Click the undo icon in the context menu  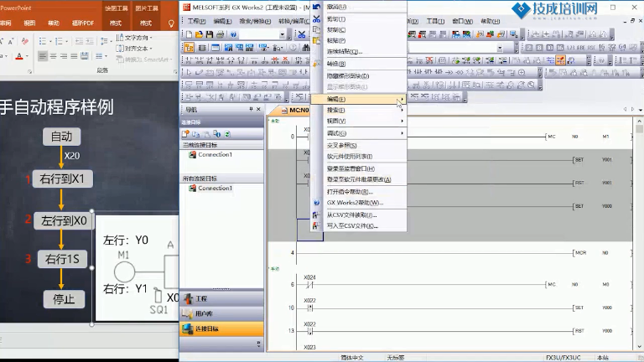[x=316, y=7]
